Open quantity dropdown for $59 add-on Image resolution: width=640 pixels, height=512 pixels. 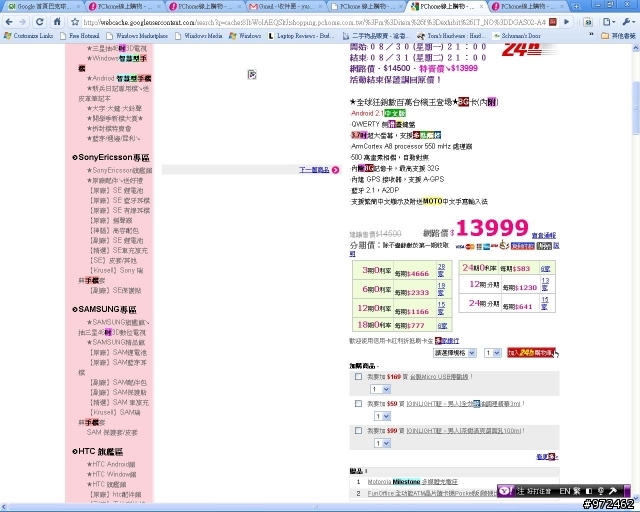click(x=383, y=416)
